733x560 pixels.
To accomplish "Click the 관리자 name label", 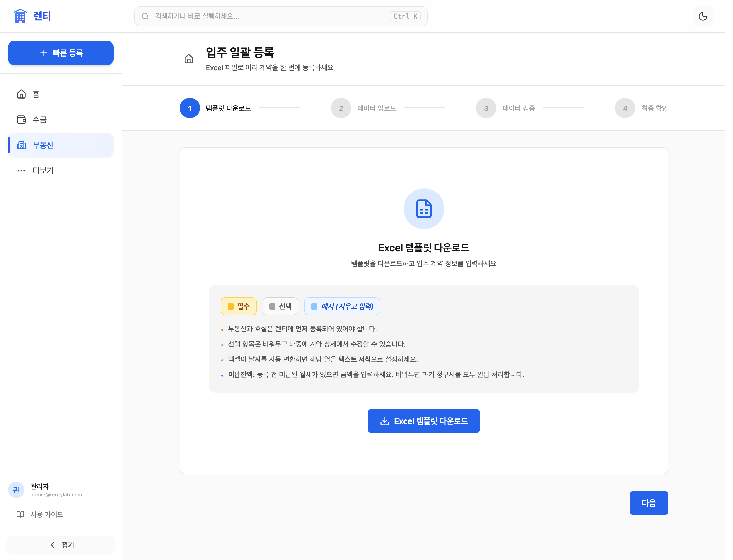I will click(40, 486).
